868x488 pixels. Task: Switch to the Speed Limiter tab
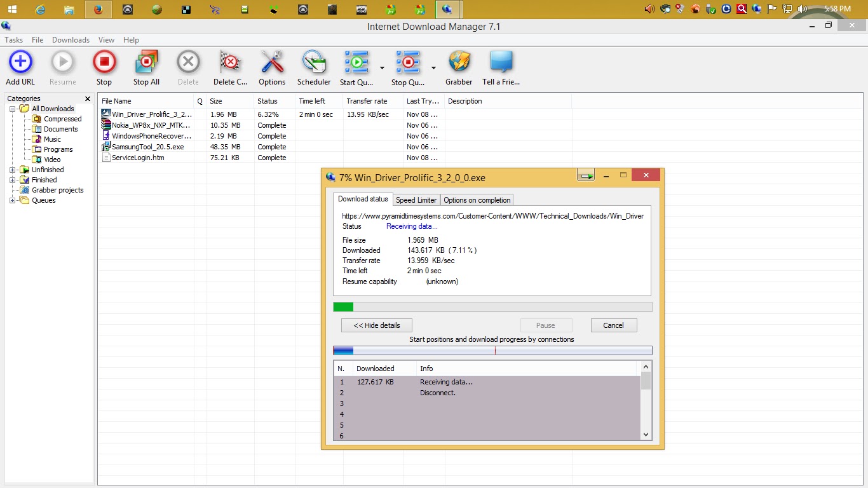coord(416,200)
